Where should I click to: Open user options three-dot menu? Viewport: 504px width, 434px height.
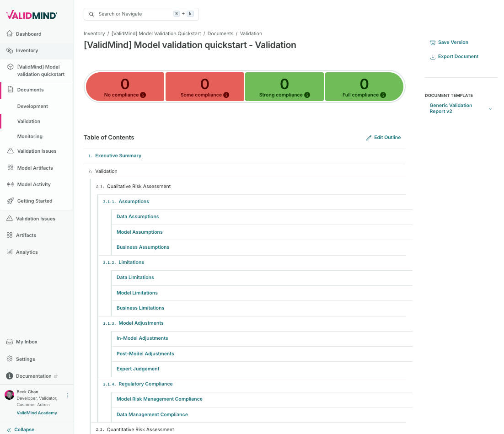pyautogui.click(x=68, y=395)
